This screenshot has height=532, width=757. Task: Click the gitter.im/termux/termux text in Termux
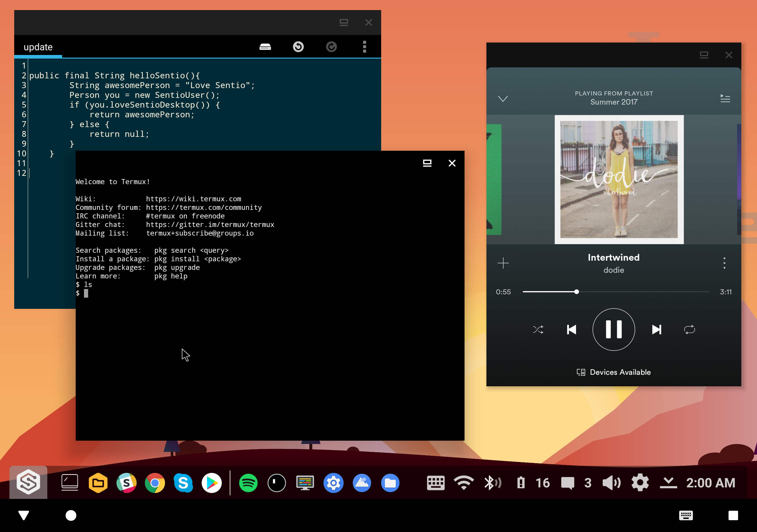[x=210, y=224]
